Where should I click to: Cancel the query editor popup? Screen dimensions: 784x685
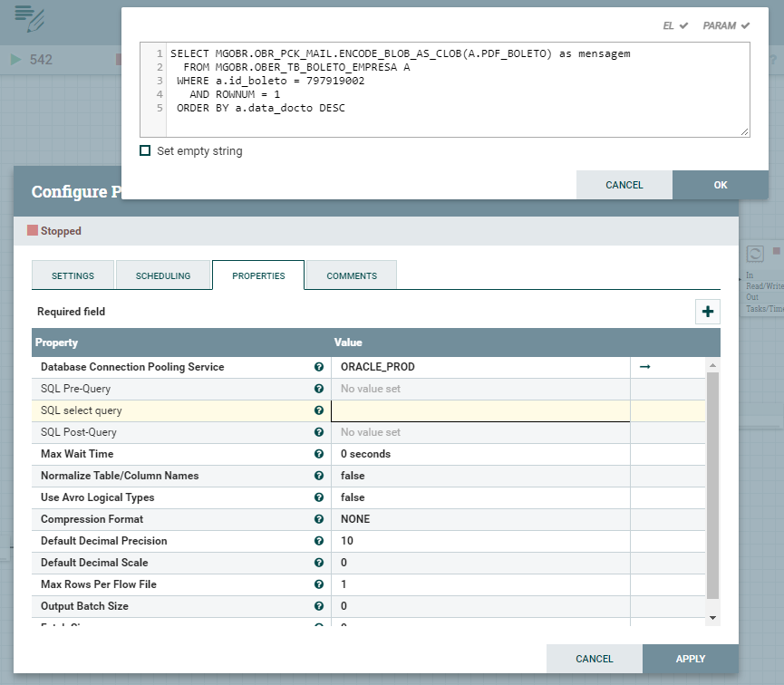pyautogui.click(x=624, y=185)
